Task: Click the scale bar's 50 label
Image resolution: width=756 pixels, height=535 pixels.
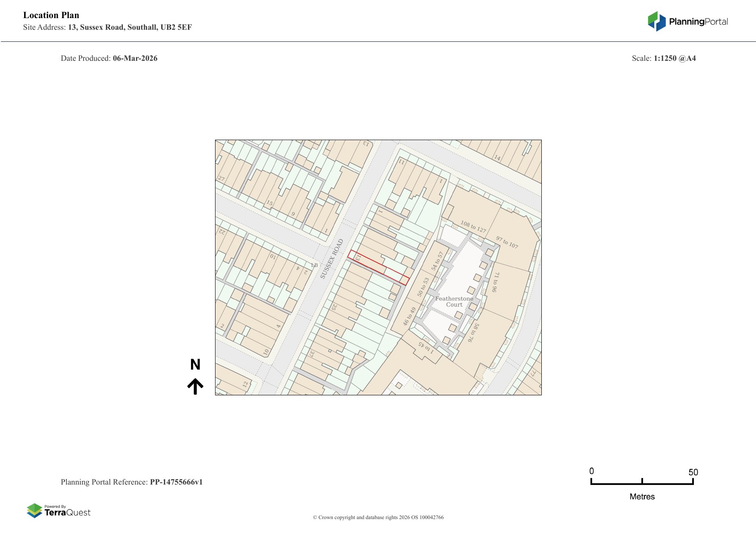Action: click(x=693, y=472)
